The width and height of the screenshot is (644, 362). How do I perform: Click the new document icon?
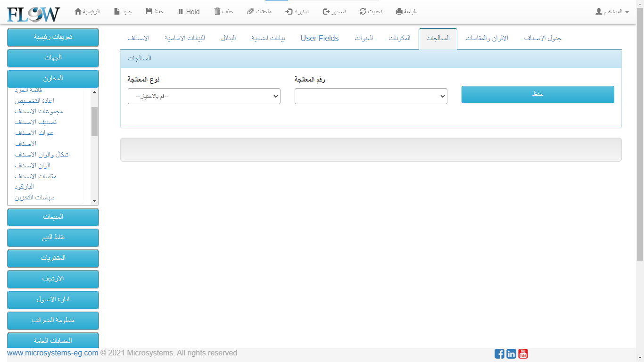[117, 11]
